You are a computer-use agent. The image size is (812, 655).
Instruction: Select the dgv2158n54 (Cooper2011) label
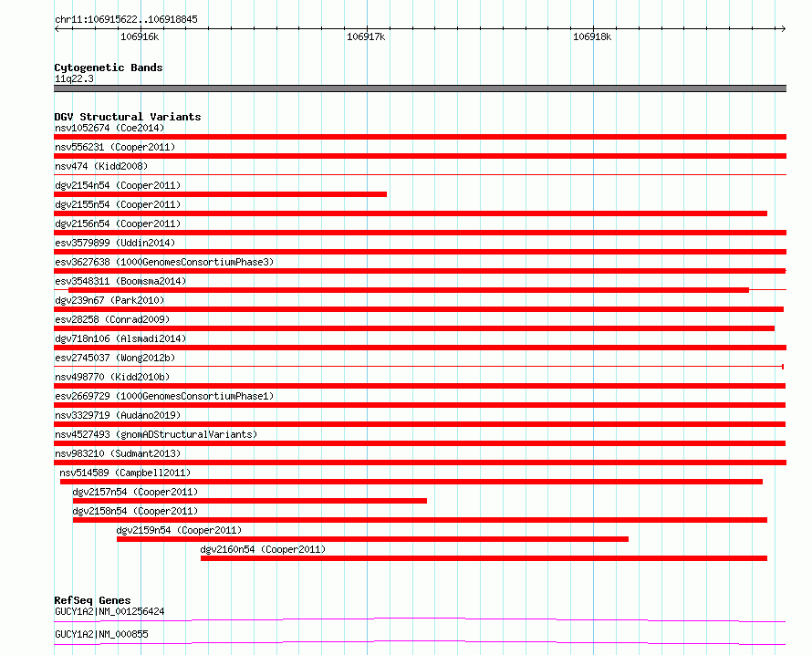coord(135,511)
